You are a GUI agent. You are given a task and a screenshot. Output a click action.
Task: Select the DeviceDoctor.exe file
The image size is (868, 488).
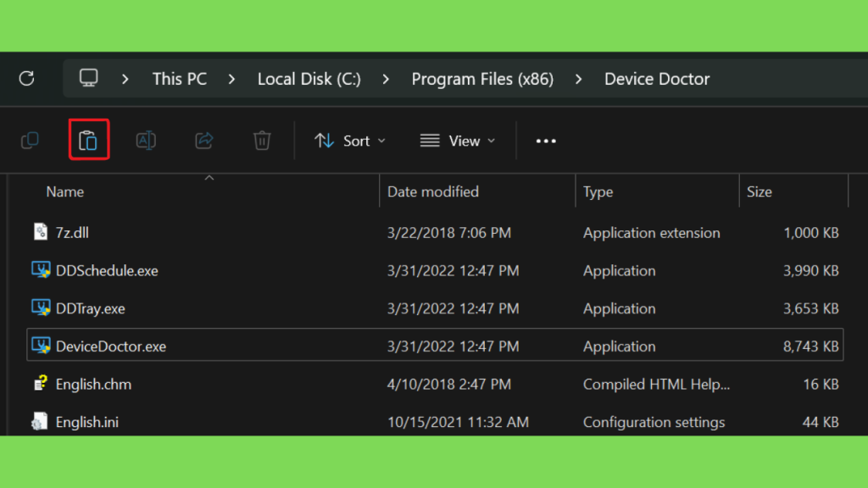[x=435, y=346]
